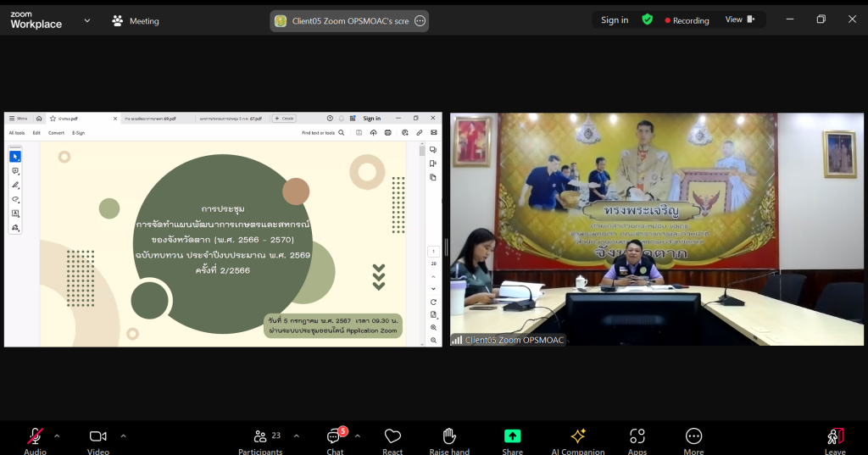Image resolution: width=868 pixels, height=455 pixels.
Task: Open options for Client05 Zoom OPSMOAC's screen share
Action: pyautogui.click(x=420, y=21)
